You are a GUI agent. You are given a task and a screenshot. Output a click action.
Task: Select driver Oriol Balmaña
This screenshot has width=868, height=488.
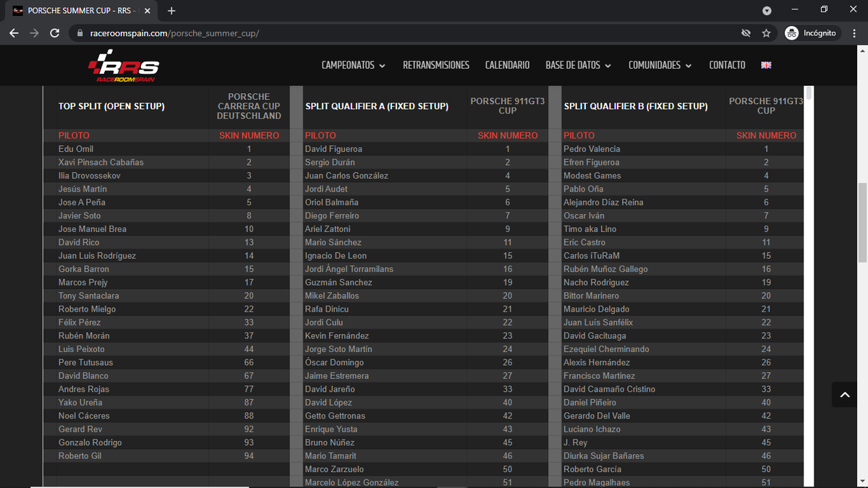tap(332, 202)
